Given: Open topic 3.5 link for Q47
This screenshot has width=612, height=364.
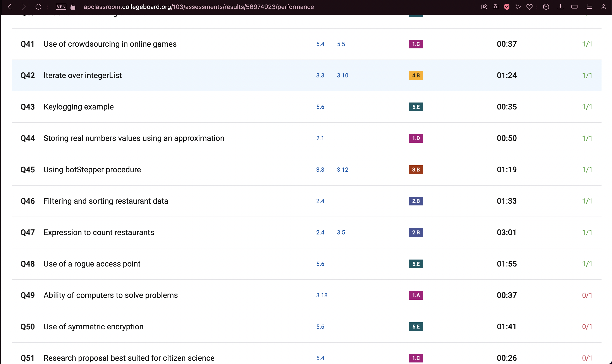Looking at the screenshot, I should [341, 232].
